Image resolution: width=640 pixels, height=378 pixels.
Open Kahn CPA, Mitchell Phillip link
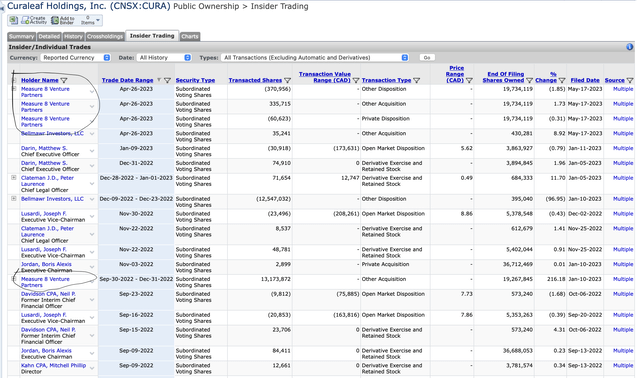[x=53, y=365]
